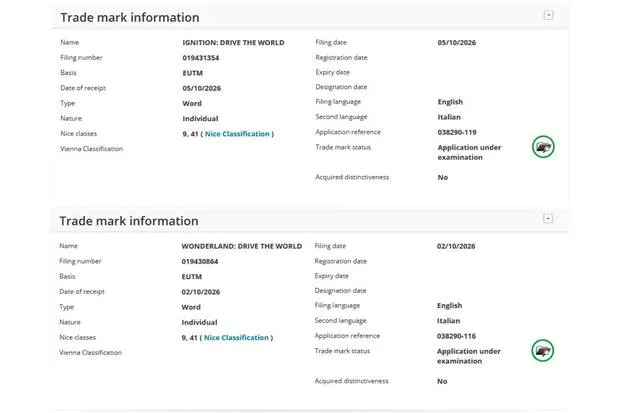This screenshot has height=413, width=620.
Task: Click filing number 019430864
Action: 200,261
